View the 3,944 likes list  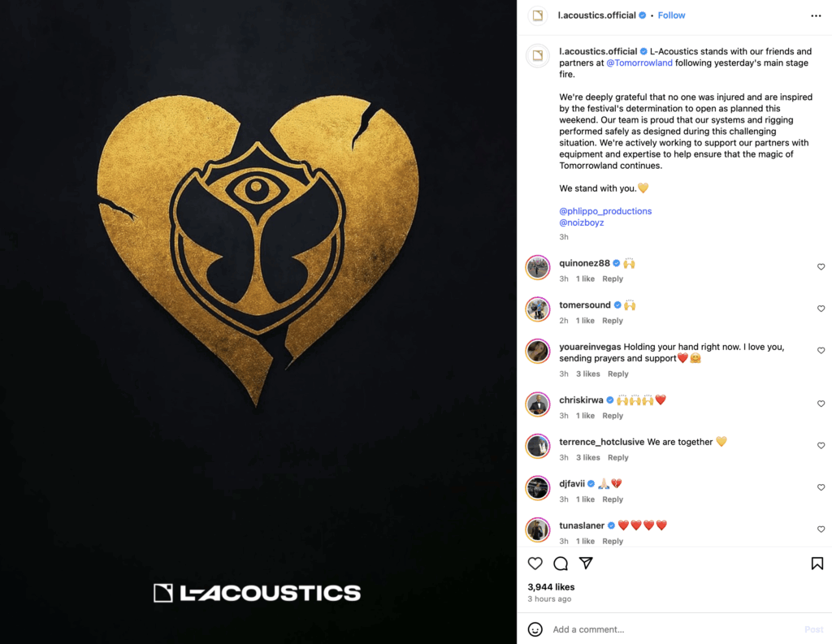(x=551, y=586)
